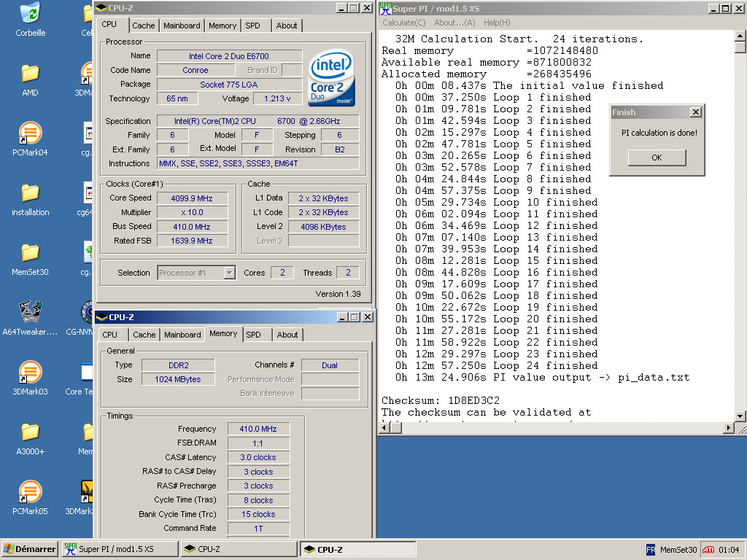The image size is (747, 560).
Task: Click the CAS# Latency 3.0 clocks value
Action: click(x=258, y=458)
